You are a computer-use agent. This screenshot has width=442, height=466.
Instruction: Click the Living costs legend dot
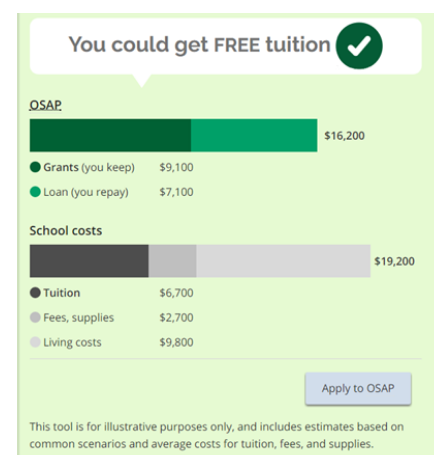point(35,342)
